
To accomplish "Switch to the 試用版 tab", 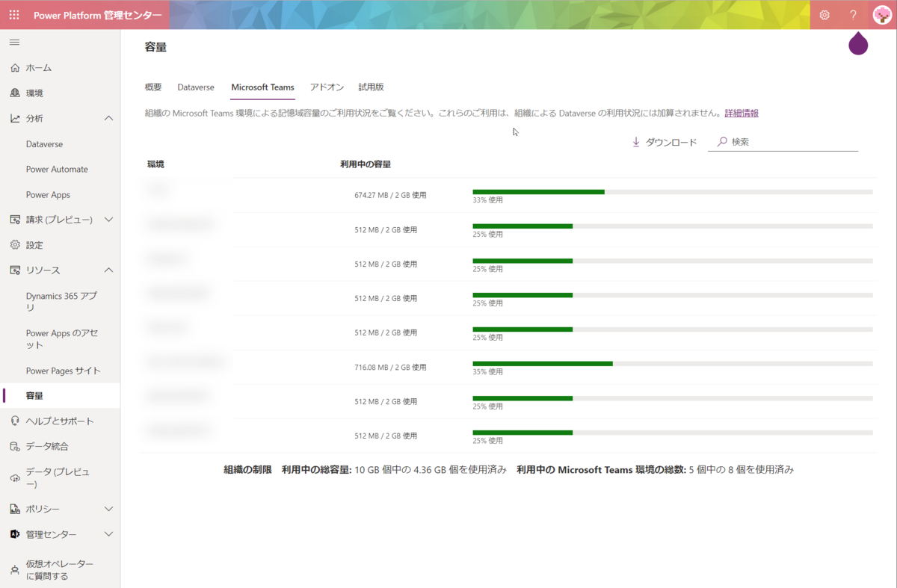I will 371,87.
